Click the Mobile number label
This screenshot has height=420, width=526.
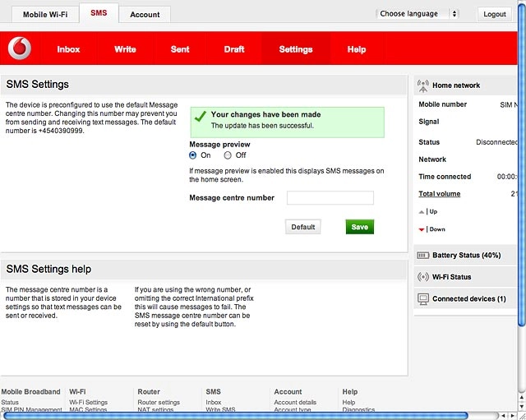coord(442,104)
